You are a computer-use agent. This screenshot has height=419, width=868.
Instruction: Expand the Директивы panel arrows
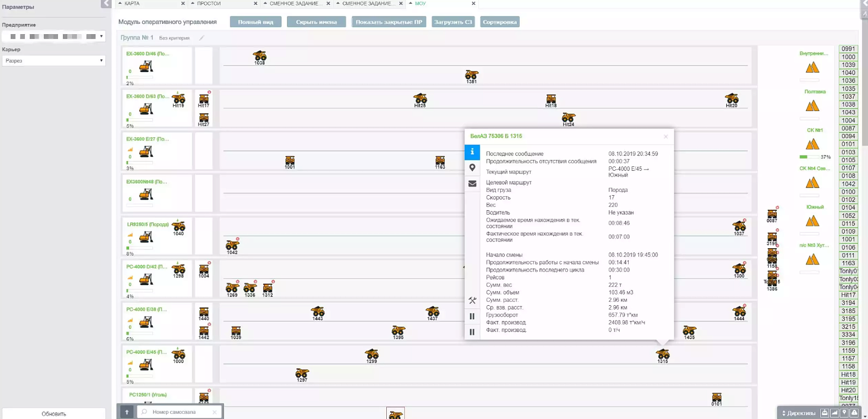(x=783, y=413)
